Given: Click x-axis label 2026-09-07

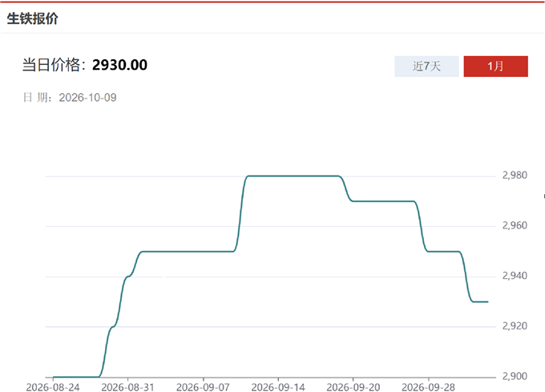Looking at the screenshot, I should pos(203,387).
